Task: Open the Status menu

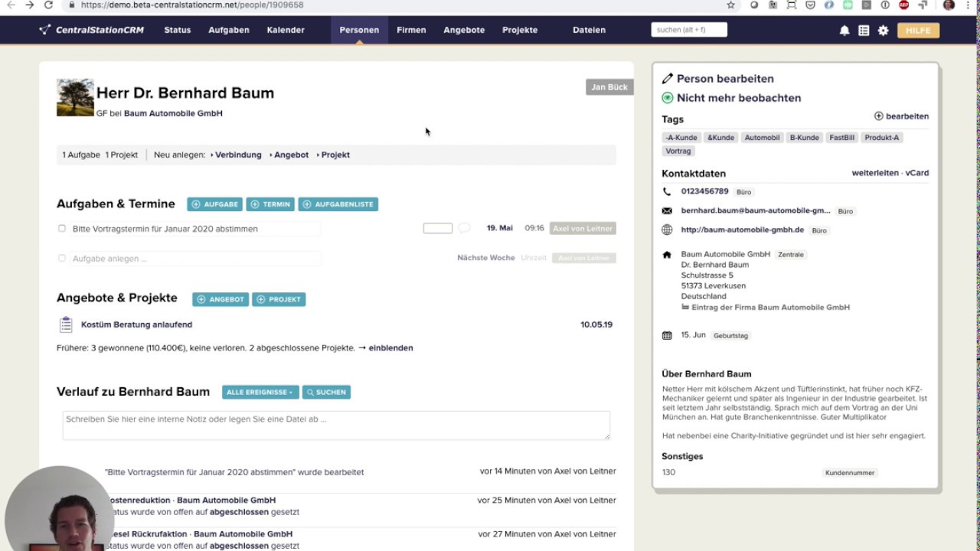Action: point(178,30)
